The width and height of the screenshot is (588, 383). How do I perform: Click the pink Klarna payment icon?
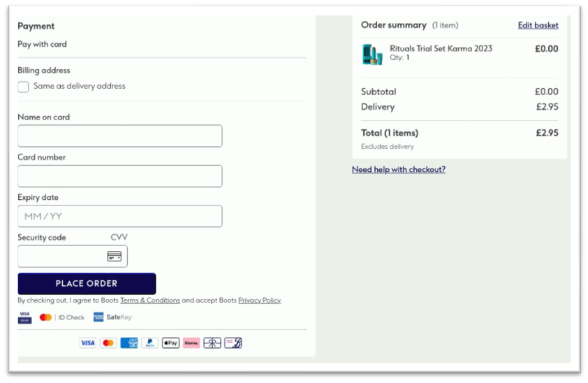191,343
